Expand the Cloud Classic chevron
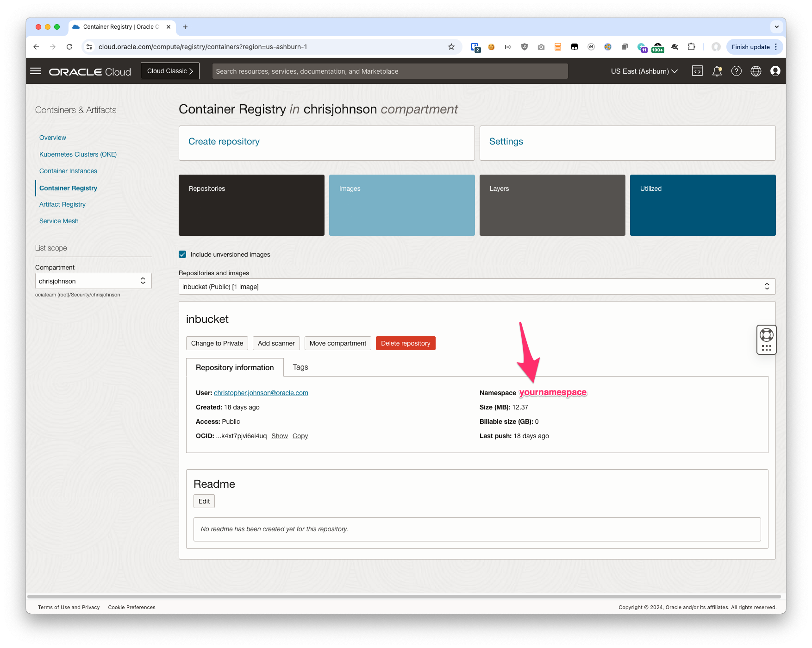812x648 pixels. tap(190, 71)
